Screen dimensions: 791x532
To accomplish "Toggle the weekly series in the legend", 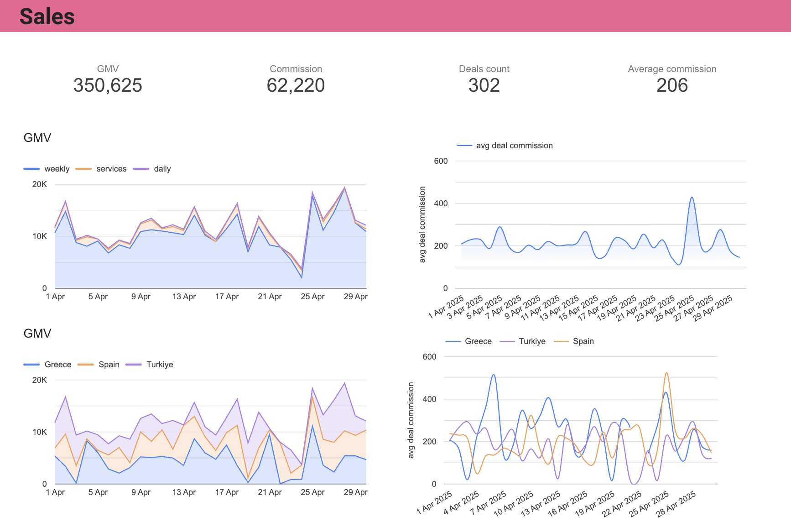I will 47,169.
